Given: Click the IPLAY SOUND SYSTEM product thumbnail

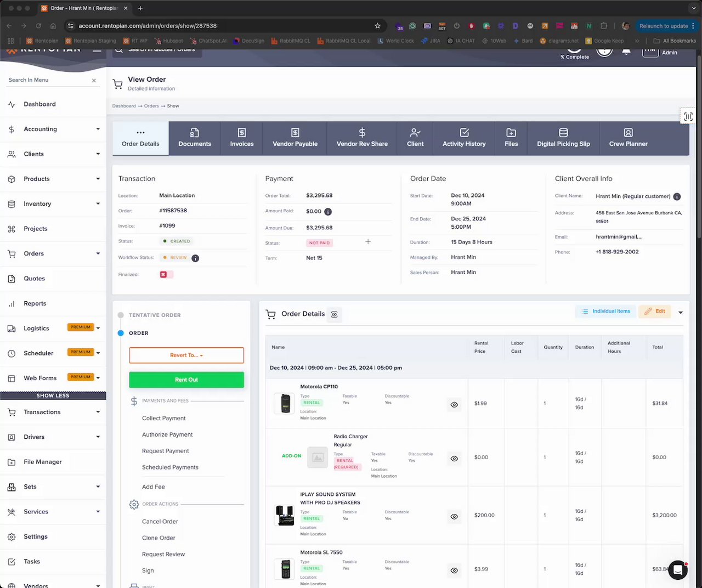Looking at the screenshot, I should [x=285, y=516].
